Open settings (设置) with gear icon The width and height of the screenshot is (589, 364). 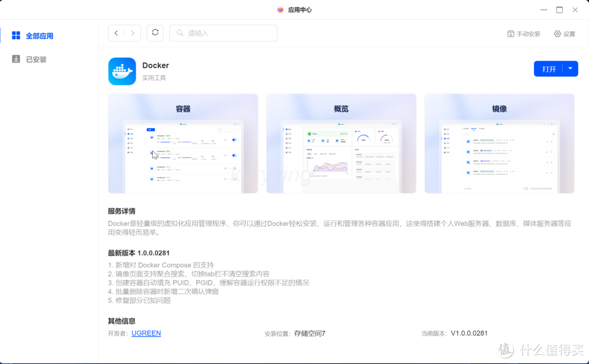coord(564,34)
